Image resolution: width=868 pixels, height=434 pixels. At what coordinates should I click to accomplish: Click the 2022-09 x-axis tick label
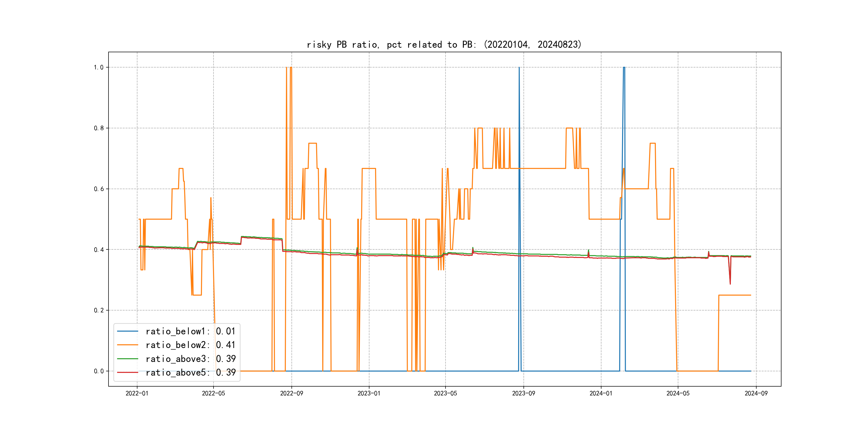coord(291,393)
